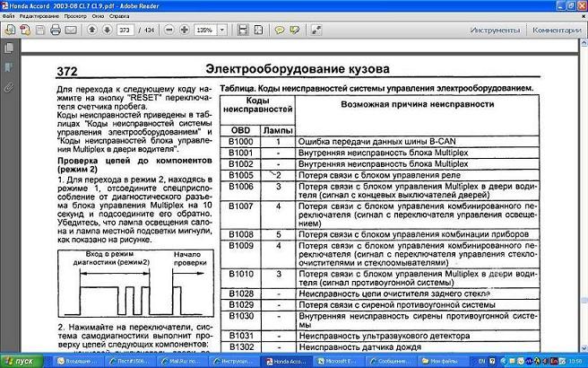Click heading 'Электрооборудование кузова'
The height and width of the screenshot is (368, 588).
click(x=298, y=69)
